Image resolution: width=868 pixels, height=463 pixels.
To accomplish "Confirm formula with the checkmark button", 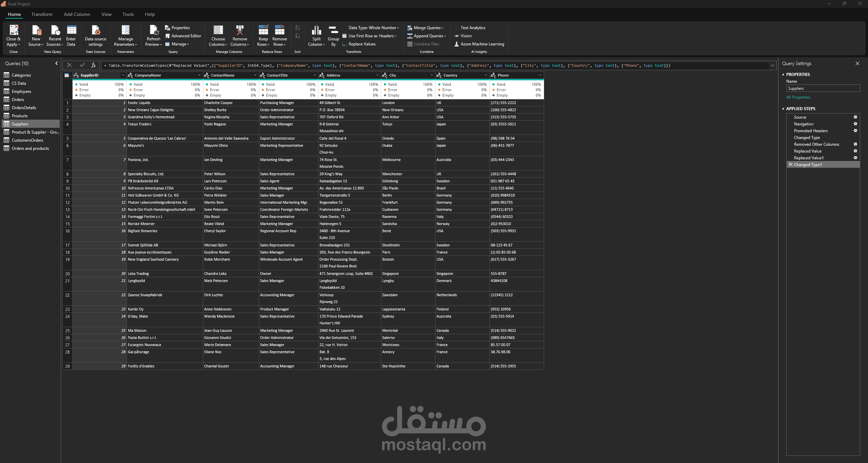I will coord(82,65).
